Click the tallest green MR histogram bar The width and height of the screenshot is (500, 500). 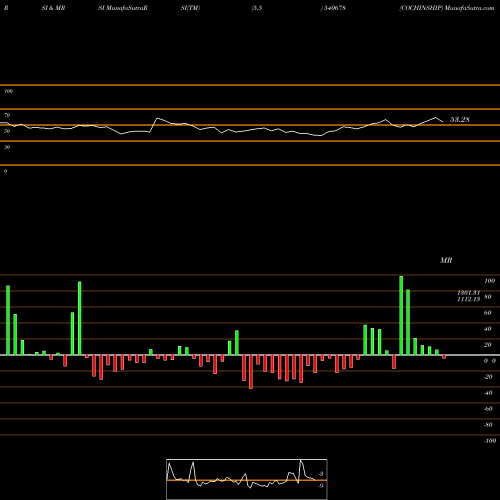click(x=401, y=315)
